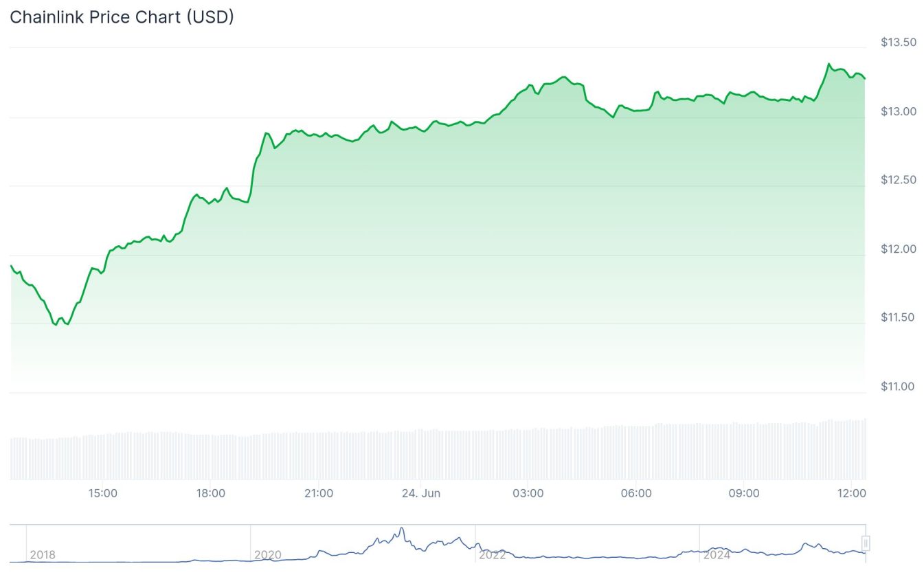
Task: Click the Chainlink Price Chart (USD) title
Action: pyautogui.click(x=122, y=17)
